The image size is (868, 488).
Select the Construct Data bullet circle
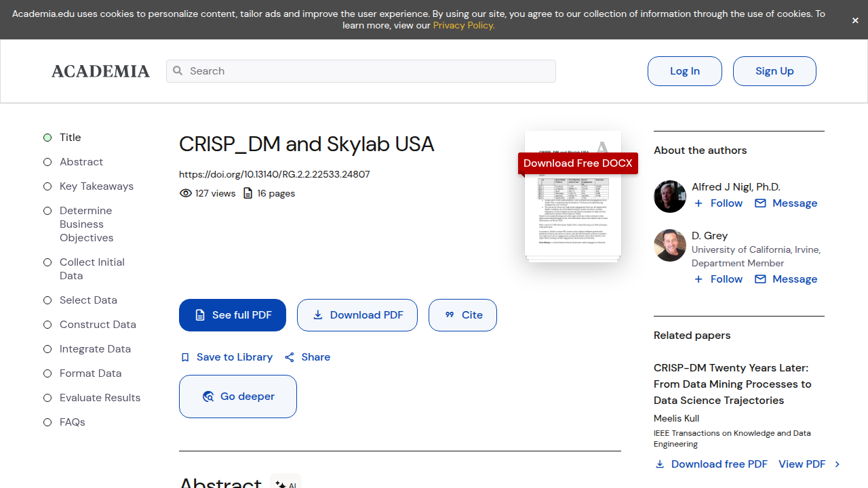pos(47,325)
